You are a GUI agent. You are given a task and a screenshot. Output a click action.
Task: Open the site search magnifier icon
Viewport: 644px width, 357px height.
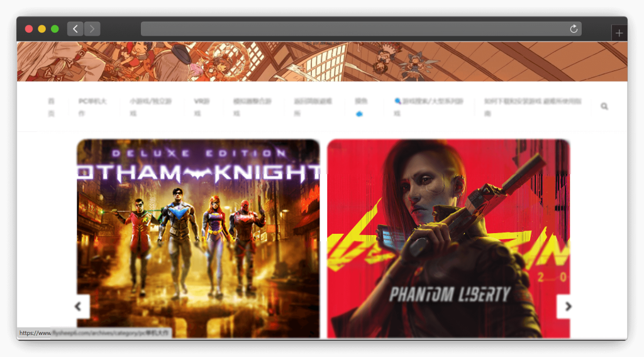[604, 107]
